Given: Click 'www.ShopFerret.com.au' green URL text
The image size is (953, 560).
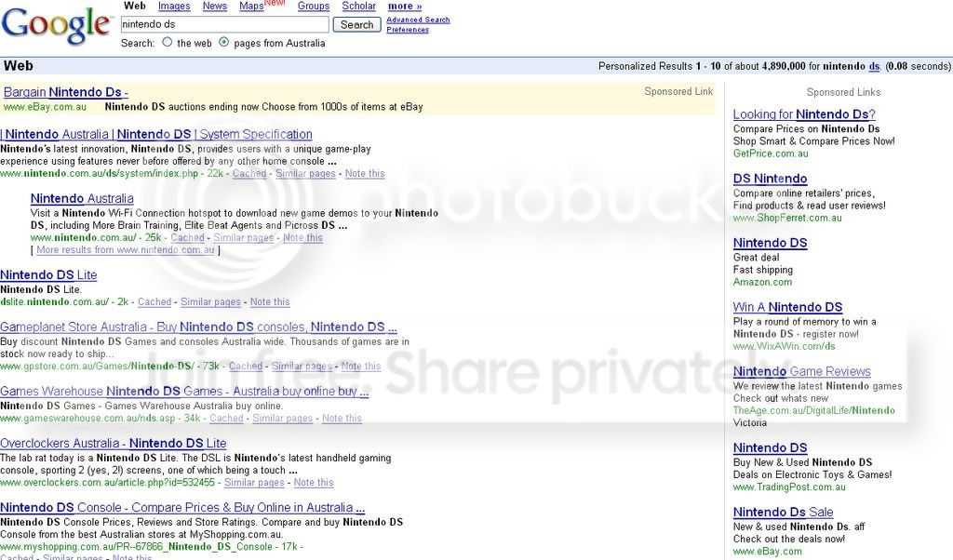Looking at the screenshot, I should 787,218.
